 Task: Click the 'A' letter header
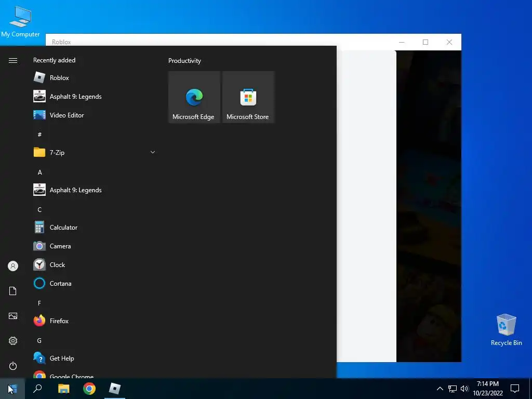pyautogui.click(x=39, y=172)
